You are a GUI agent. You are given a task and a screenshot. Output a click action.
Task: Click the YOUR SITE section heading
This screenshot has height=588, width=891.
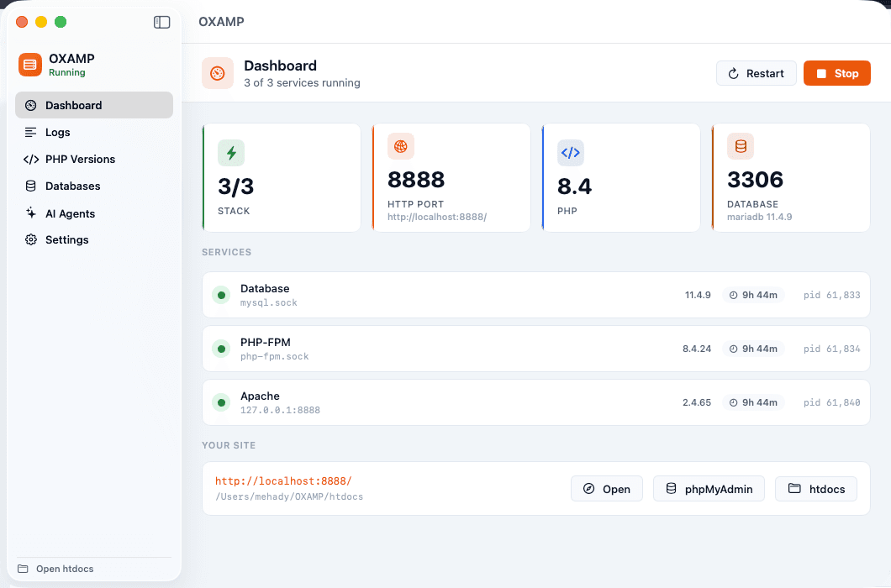point(229,445)
